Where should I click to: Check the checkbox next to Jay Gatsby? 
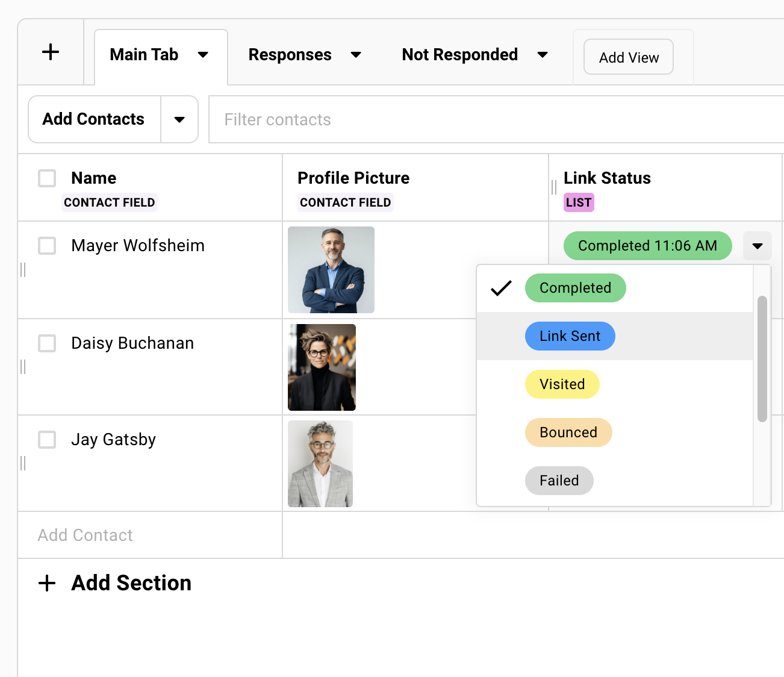point(46,440)
